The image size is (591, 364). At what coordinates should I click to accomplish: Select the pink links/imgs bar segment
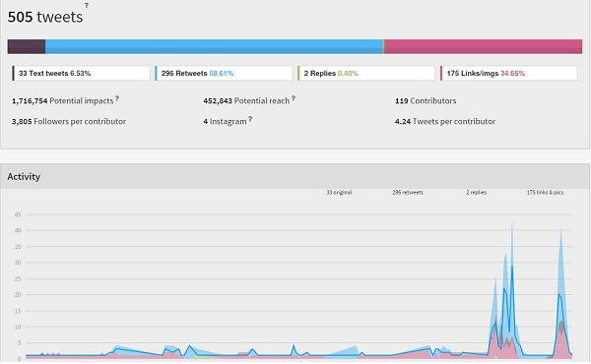(x=484, y=46)
